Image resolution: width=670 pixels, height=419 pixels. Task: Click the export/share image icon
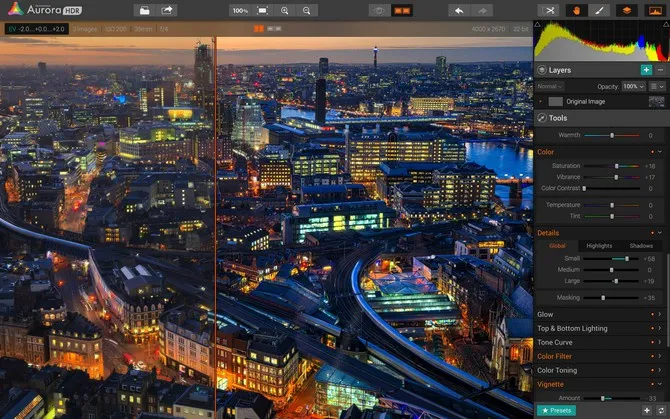[x=168, y=10]
